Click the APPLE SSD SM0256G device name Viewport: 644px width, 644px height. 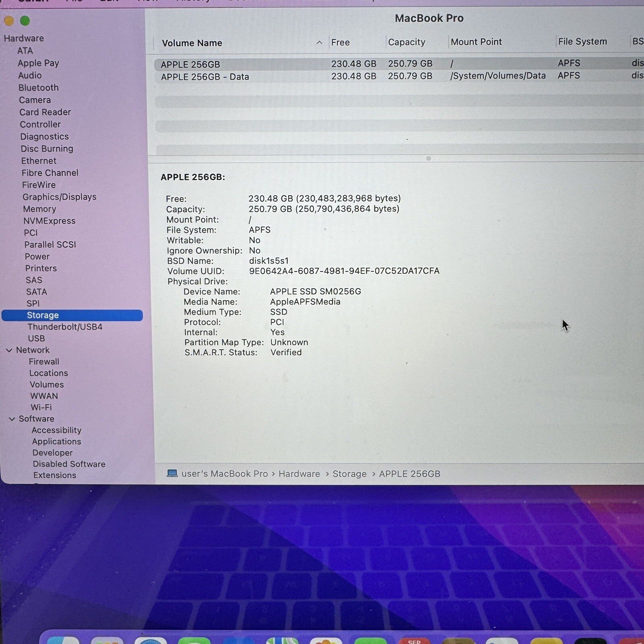pyautogui.click(x=316, y=291)
